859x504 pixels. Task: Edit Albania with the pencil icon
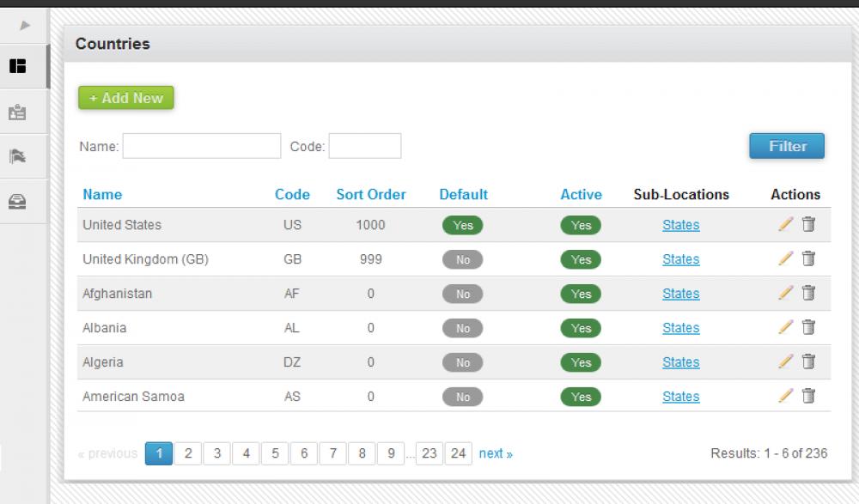(785, 327)
